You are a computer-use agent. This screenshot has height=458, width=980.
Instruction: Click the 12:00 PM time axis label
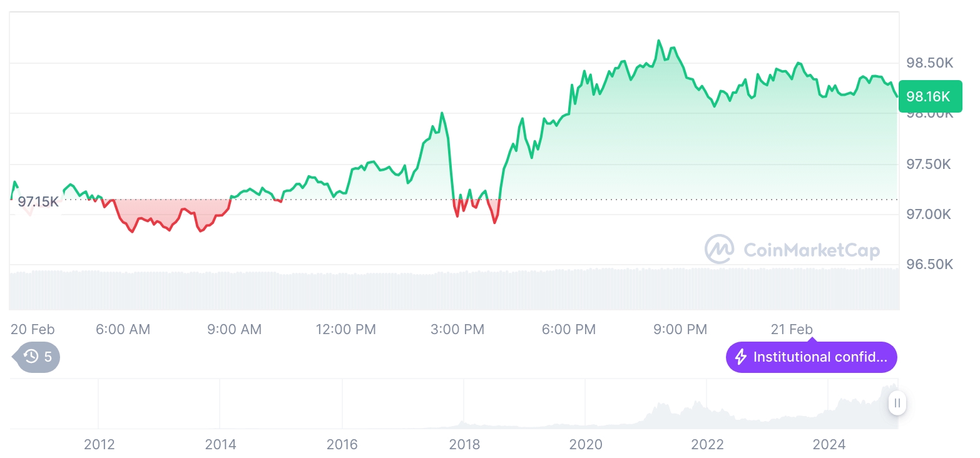pos(346,329)
